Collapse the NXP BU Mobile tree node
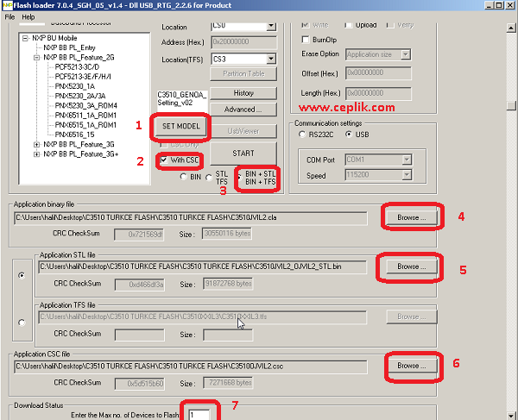518x420 pixels. (25, 38)
